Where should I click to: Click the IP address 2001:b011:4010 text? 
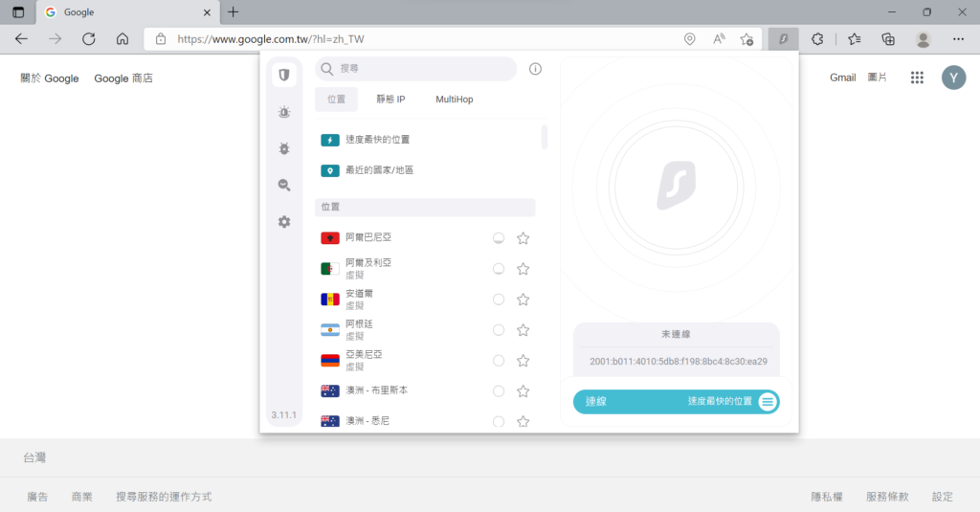click(x=679, y=362)
